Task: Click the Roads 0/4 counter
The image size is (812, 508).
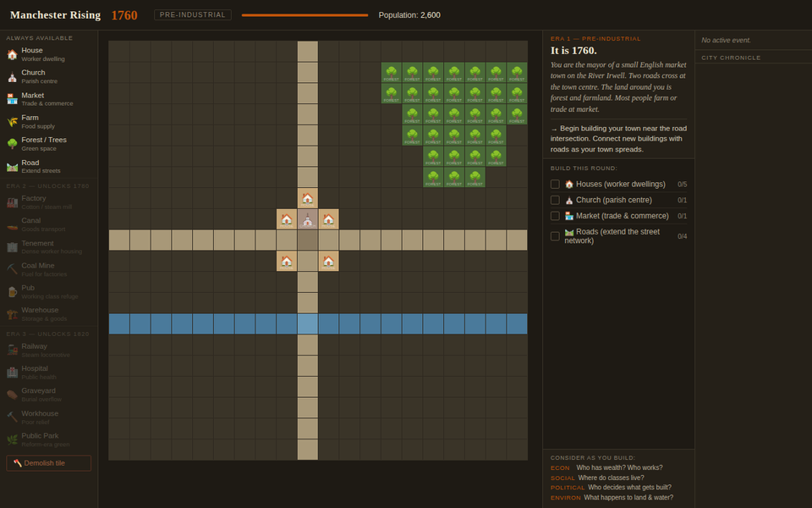Action: 682,236
